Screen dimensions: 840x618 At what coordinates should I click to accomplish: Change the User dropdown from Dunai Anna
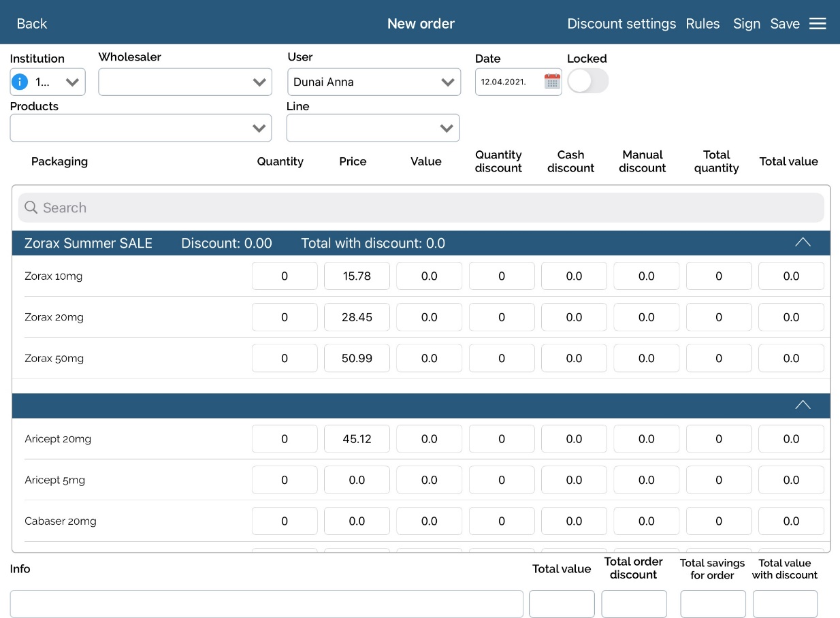[374, 82]
